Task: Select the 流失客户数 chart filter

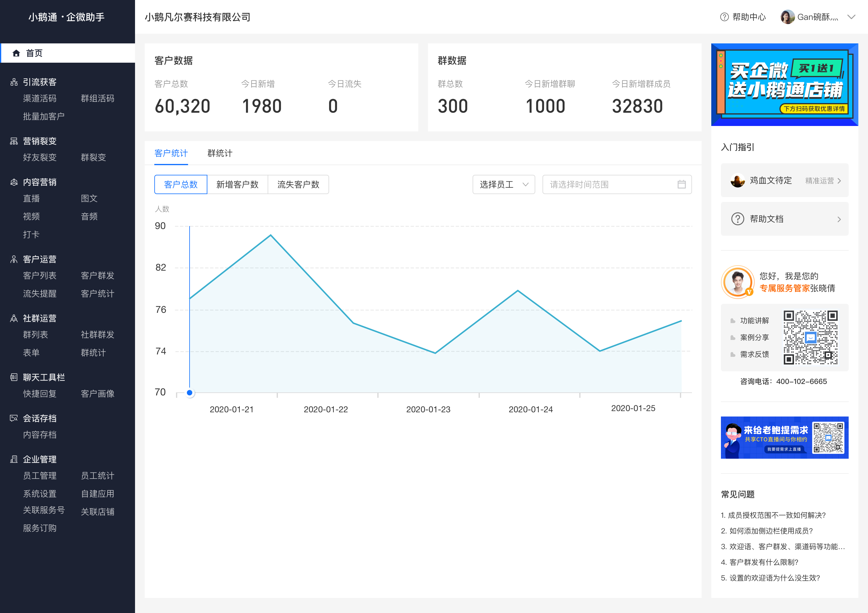Action: 298,184
